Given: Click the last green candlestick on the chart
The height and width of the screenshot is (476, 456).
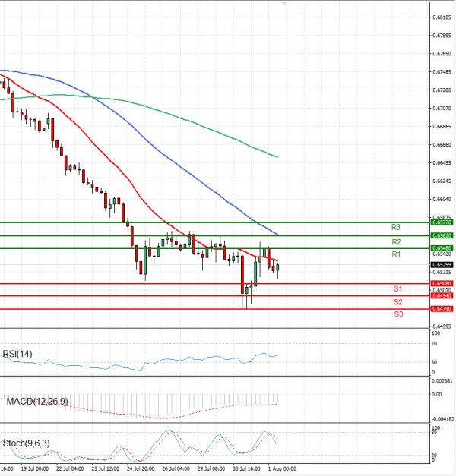Looking at the screenshot, I should [x=277, y=267].
